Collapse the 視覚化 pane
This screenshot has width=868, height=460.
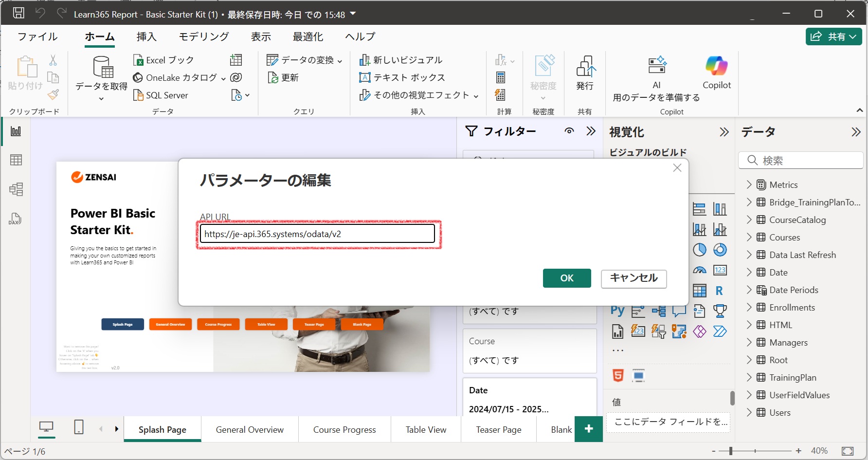pos(724,132)
